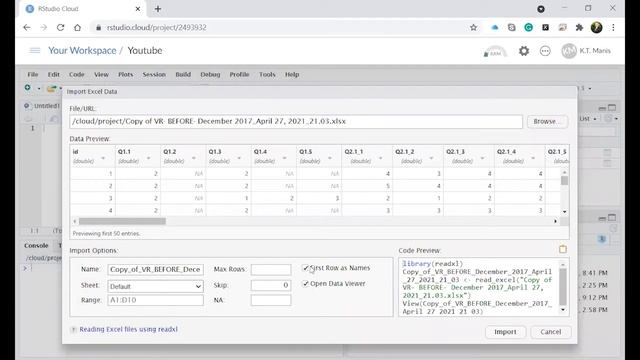The height and width of the screenshot is (360, 640).
Task: Click the Grammarly extension icon
Action: 529,27
